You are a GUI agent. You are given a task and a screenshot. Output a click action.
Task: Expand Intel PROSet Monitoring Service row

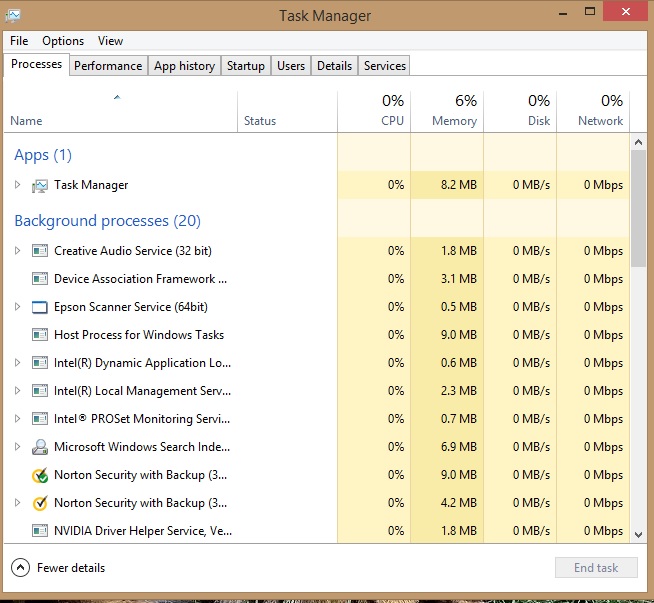(x=17, y=418)
